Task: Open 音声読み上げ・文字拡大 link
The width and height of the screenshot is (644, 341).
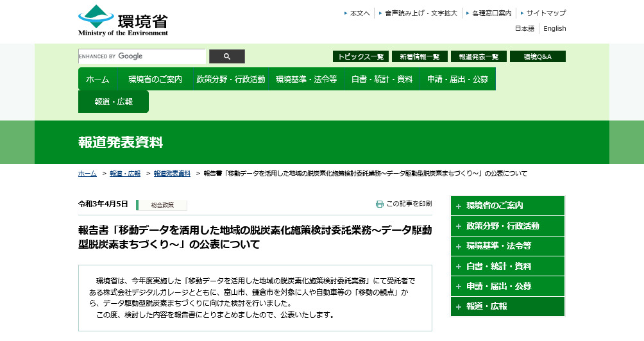Action: click(421, 13)
